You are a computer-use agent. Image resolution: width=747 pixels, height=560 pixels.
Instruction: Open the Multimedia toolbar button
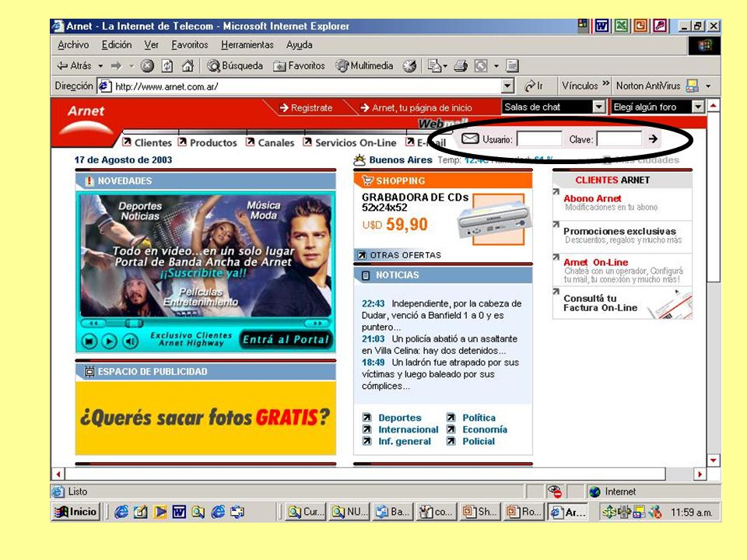tap(364, 65)
